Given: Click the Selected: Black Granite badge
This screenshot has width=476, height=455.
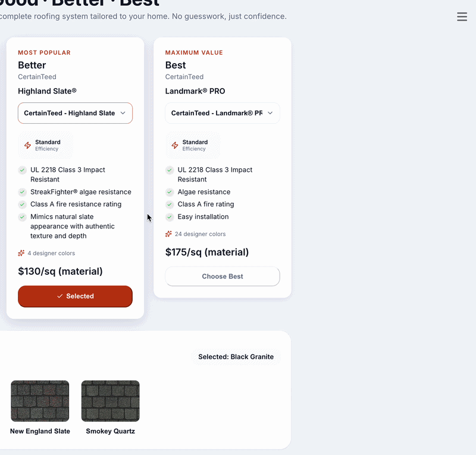Looking at the screenshot, I should click(x=236, y=357).
